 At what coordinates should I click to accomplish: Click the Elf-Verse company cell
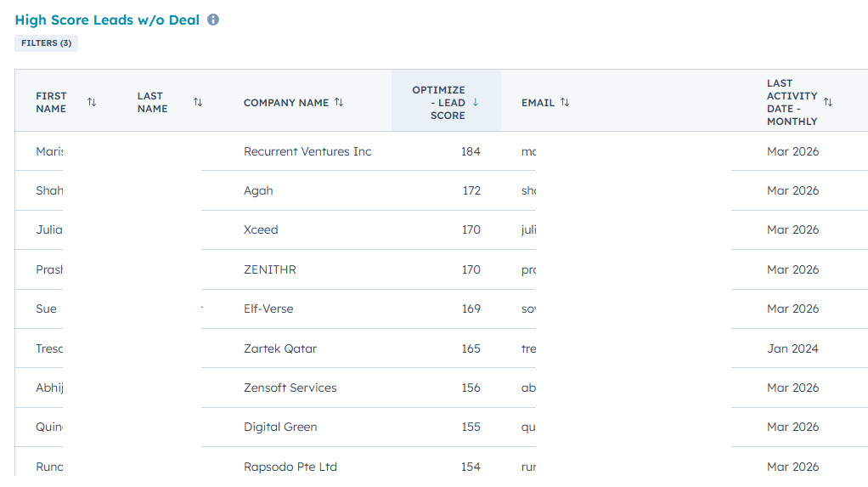pos(268,309)
